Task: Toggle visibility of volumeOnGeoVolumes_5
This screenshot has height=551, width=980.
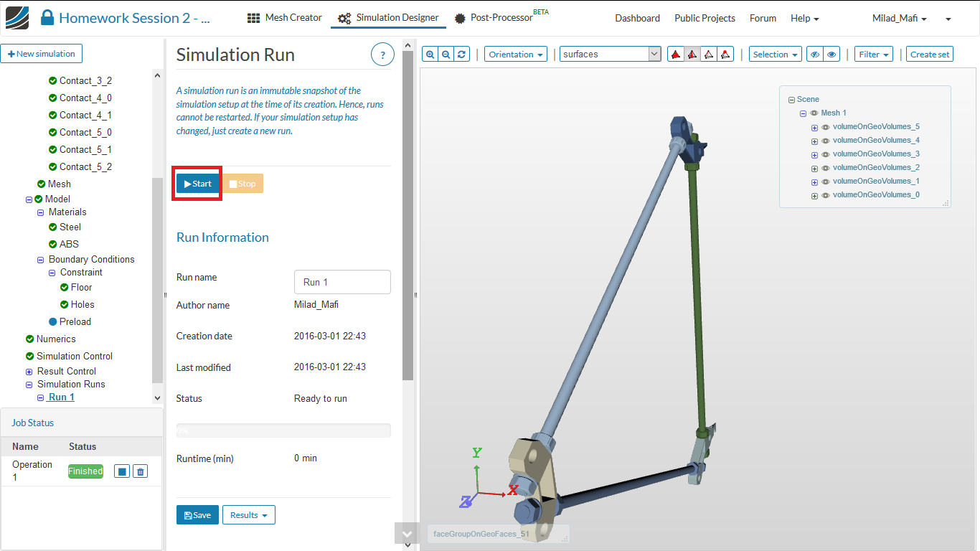Action: 826,127
